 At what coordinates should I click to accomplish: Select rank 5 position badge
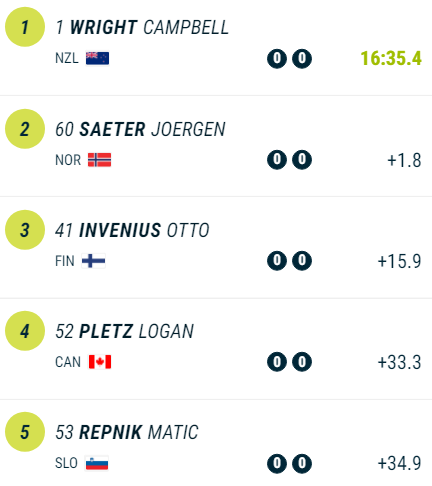pyautogui.click(x=25, y=432)
